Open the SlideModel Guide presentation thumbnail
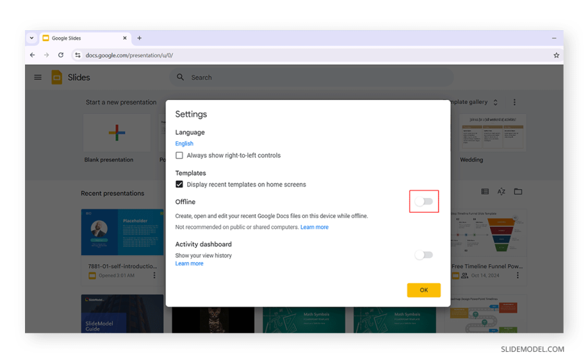 coord(122,314)
